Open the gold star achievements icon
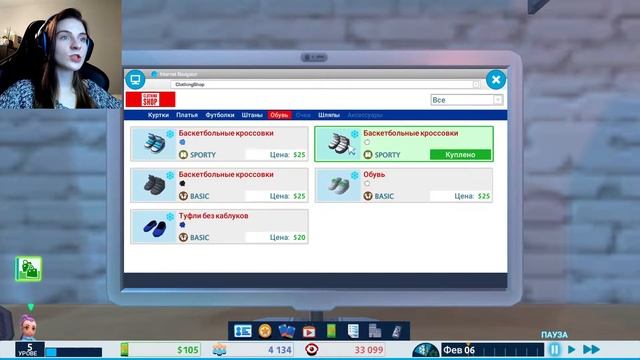Screen dimensions: 640x360 (x=265, y=331)
